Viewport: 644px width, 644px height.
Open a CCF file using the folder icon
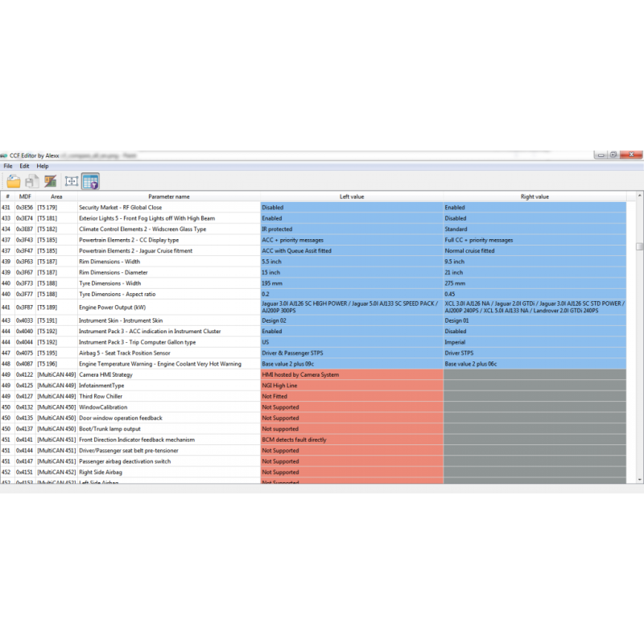[14, 180]
